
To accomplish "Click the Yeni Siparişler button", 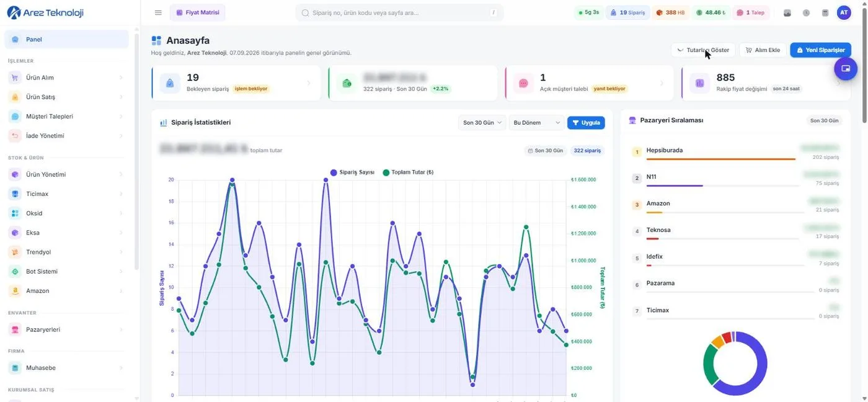I will point(820,50).
